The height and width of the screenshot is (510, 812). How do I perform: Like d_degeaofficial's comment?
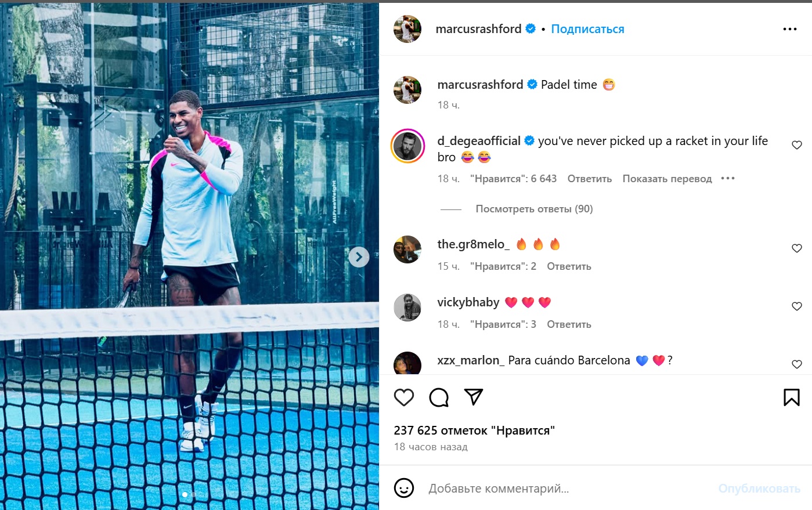797,145
